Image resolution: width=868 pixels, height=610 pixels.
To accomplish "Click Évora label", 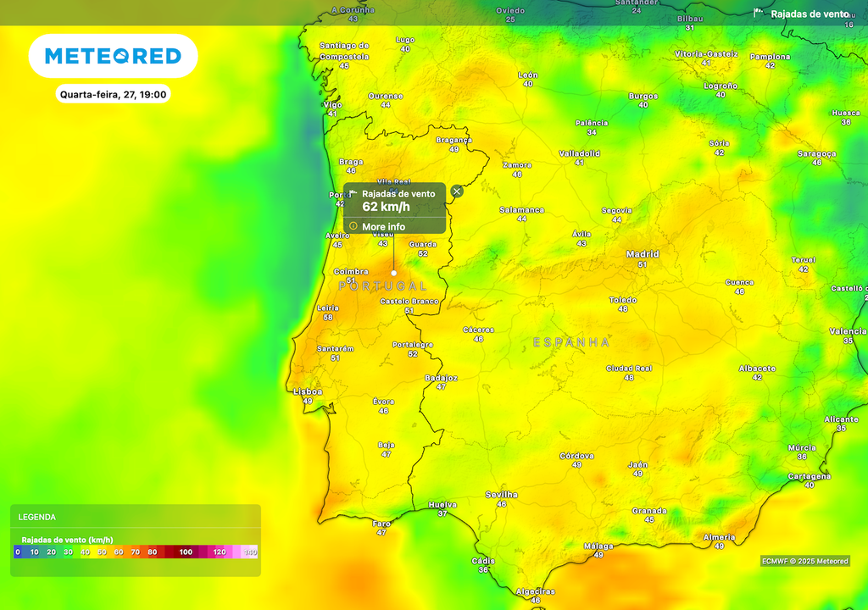I will click(384, 402).
